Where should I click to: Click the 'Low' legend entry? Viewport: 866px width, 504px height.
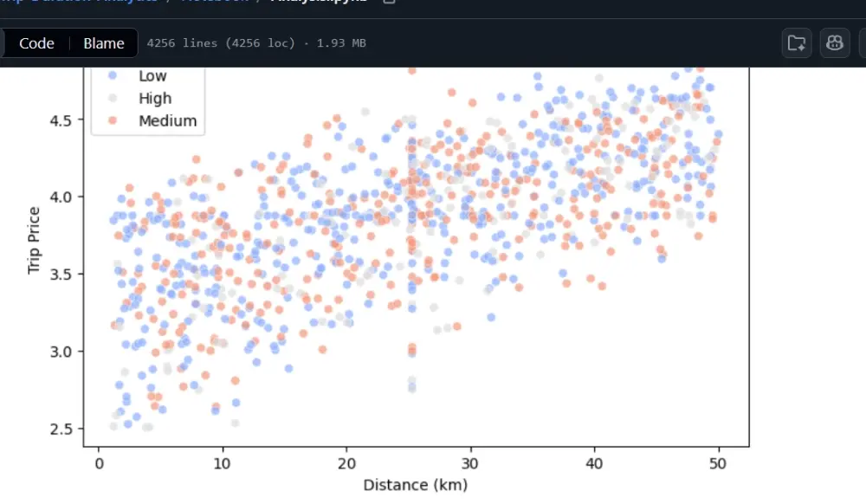[x=152, y=75]
